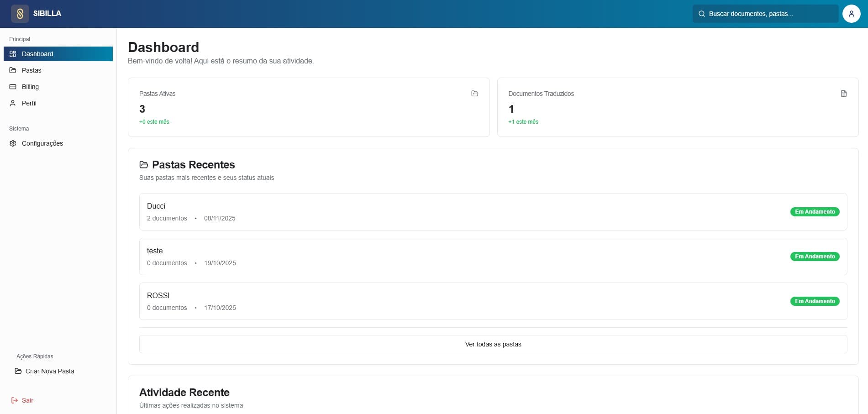Click the document icon on Documentos Traduzidos card

tap(843, 94)
